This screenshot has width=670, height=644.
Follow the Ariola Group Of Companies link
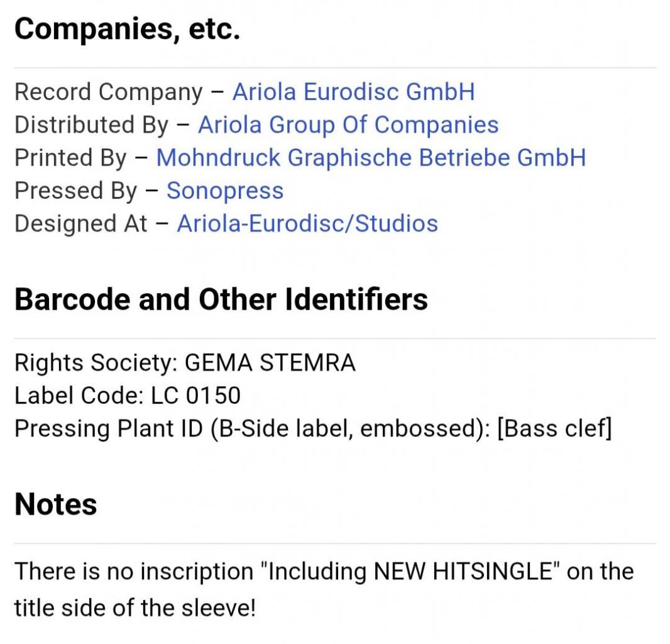pos(348,125)
